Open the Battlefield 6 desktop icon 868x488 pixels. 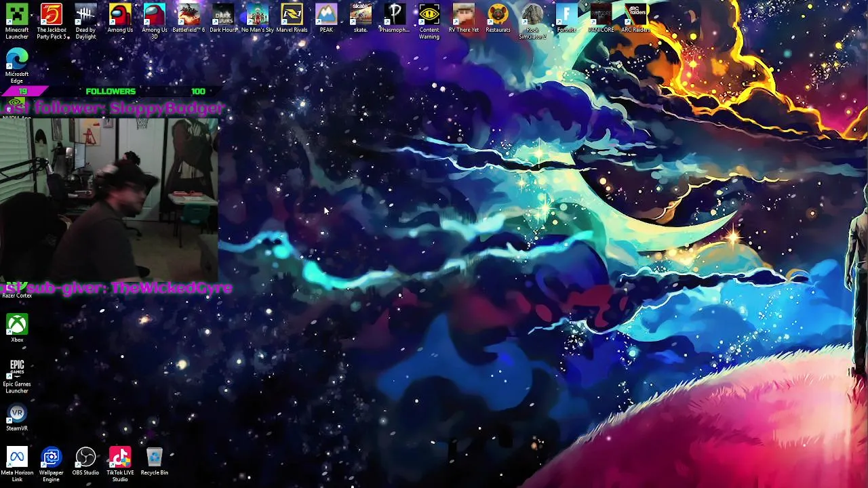189,18
